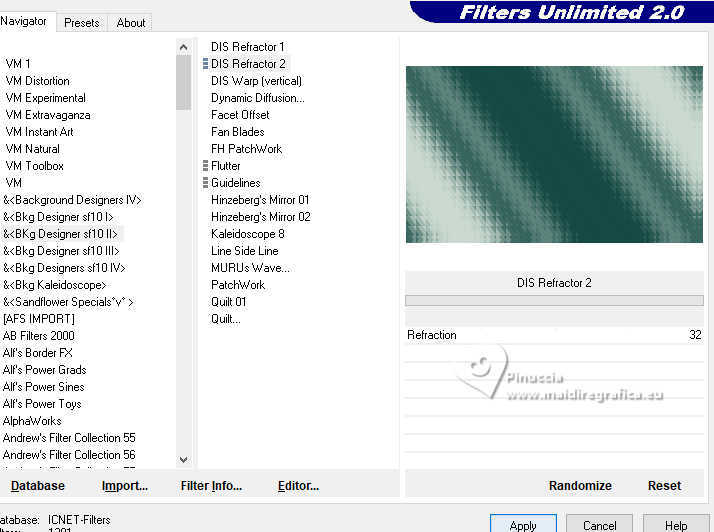Select Andrew's Filter Collection 55
The width and height of the screenshot is (714, 532).
pos(69,438)
